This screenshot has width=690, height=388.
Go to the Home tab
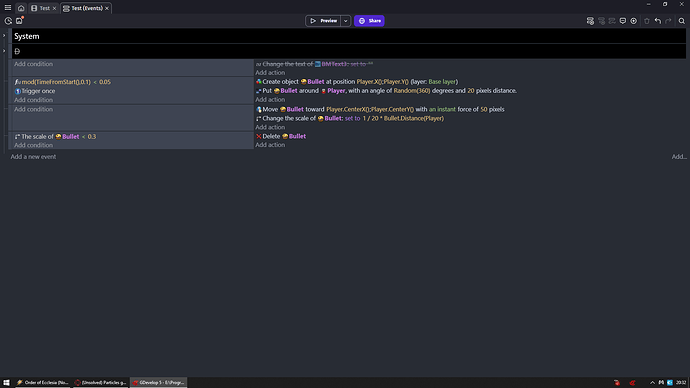(21, 8)
